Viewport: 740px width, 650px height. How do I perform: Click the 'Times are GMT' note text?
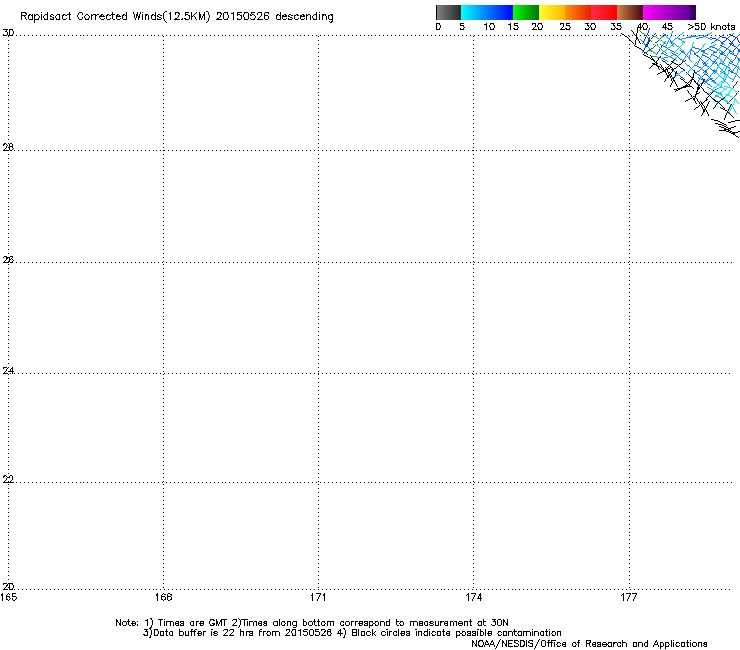[192, 623]
